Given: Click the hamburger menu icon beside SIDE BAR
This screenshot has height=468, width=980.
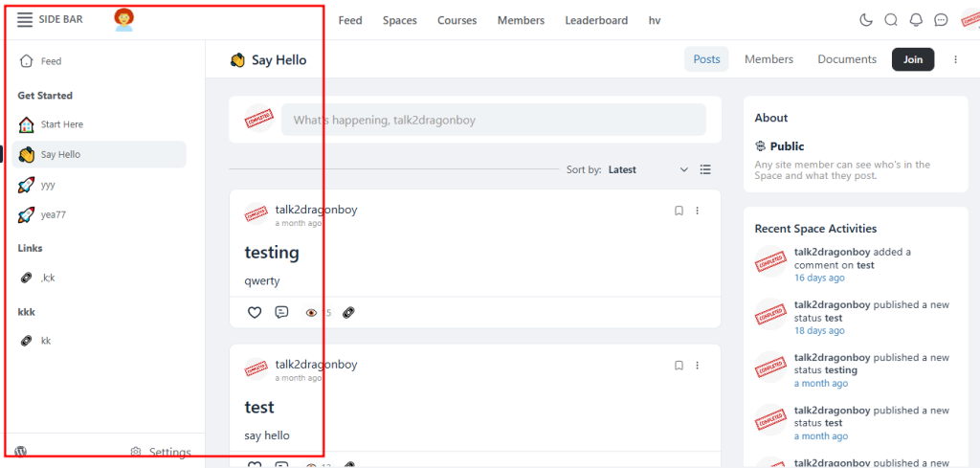Looking at the screenshot, I should [x=25, y=20].
